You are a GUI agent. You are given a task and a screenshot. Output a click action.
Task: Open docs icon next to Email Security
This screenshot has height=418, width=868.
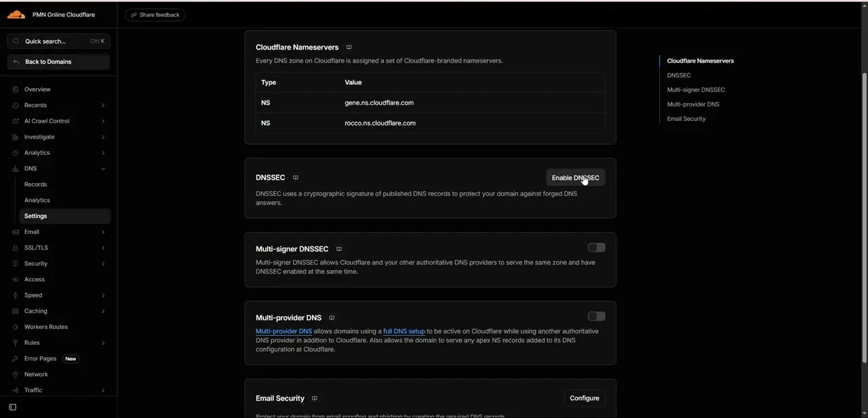click(x=315, y=398)
